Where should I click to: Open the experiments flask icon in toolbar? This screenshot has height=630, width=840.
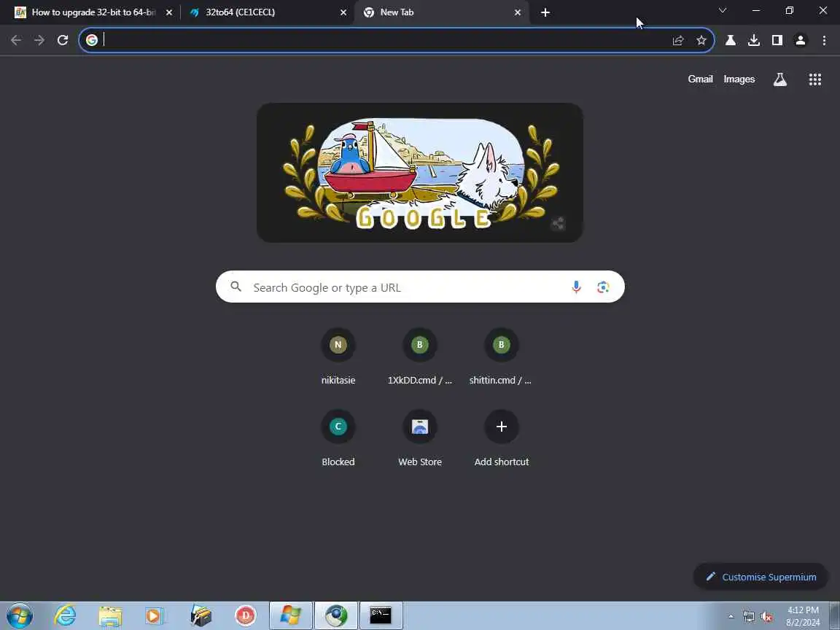pos(730,40)
